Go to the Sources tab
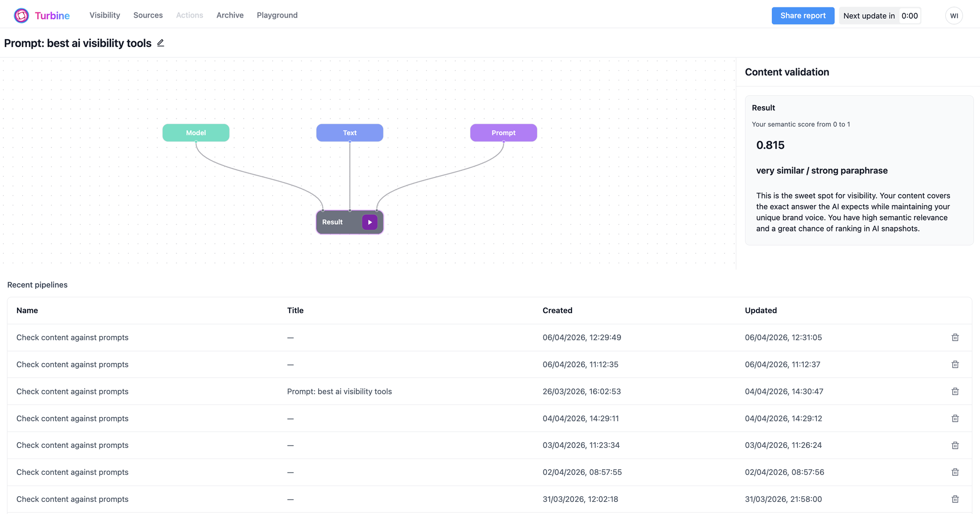This screenshot has width=980, height=514. [x=148, y=15]
